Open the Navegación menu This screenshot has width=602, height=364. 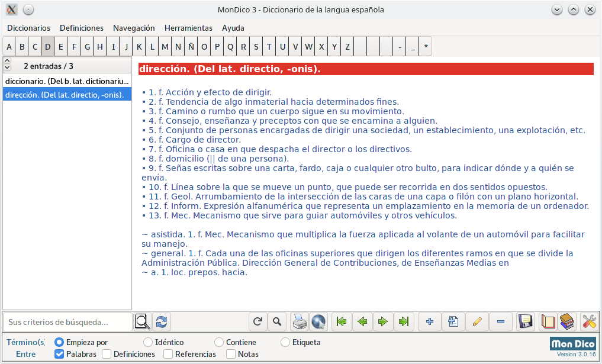point(134,28)
